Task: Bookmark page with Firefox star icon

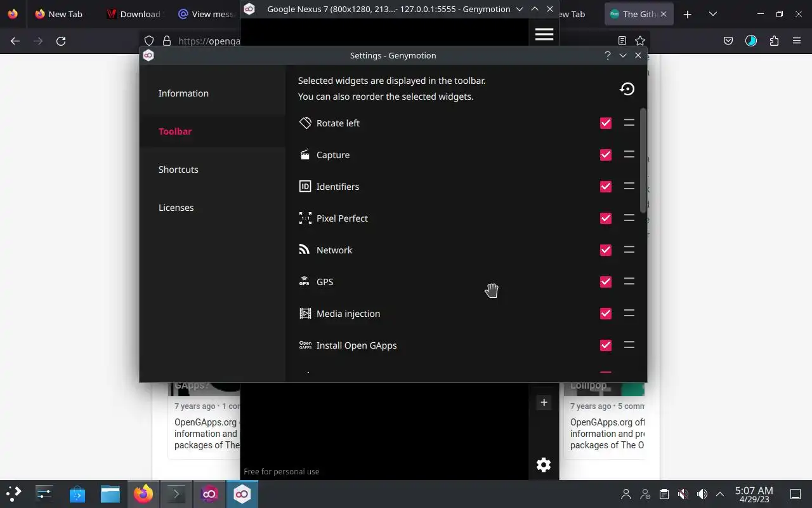Action: click(640, 41)
